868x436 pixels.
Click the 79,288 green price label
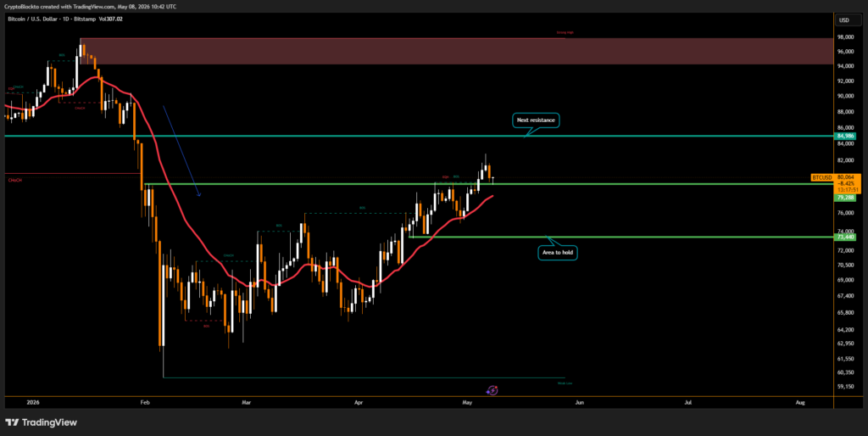[x=844, y=198]
